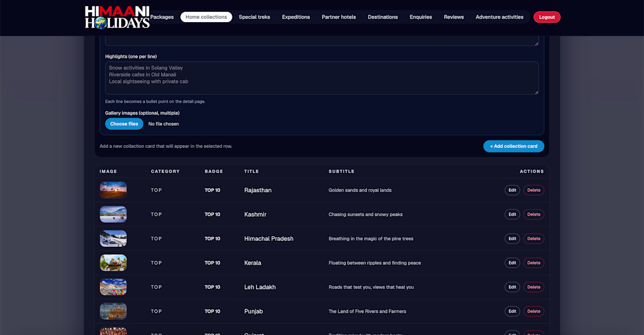Go to Special treks section
Viewport: 644px width, 335px height.
pos(254,17)
